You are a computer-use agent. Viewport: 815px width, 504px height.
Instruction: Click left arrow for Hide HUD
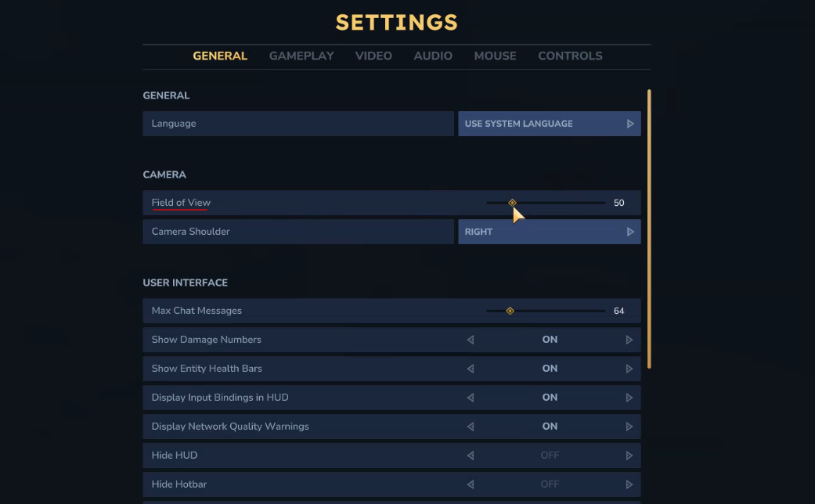[x=471, y=455]
